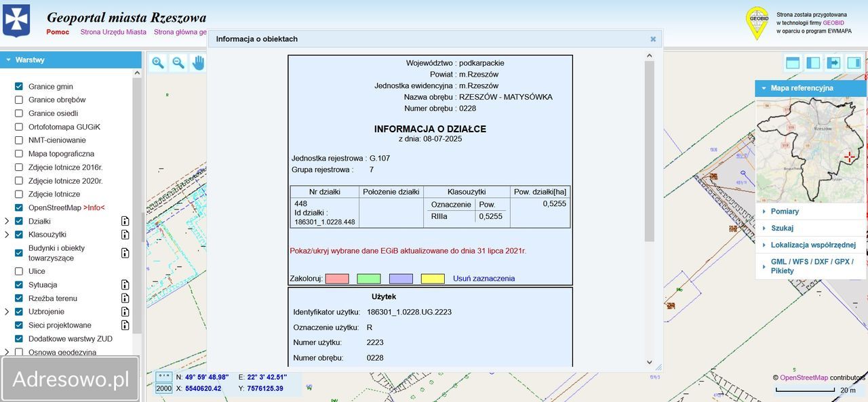868x402 pixels.
Task: Toggle the left panel layout icon
Action: point(812,63)
